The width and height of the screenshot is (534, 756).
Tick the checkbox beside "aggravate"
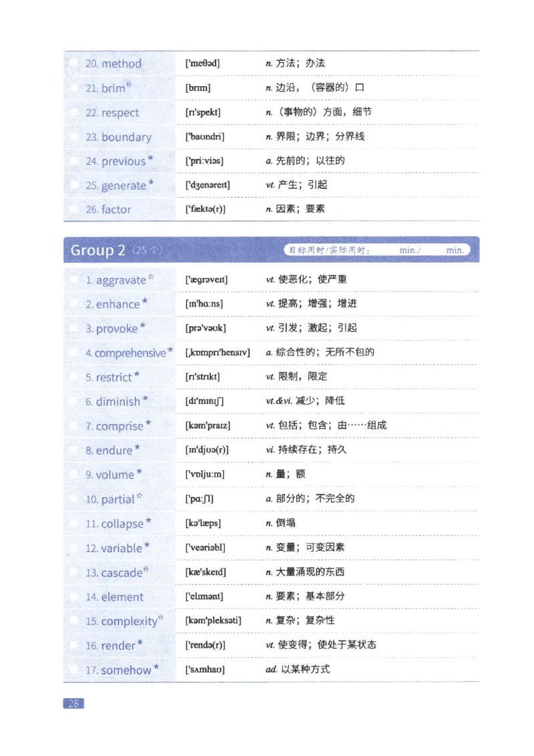73,280
